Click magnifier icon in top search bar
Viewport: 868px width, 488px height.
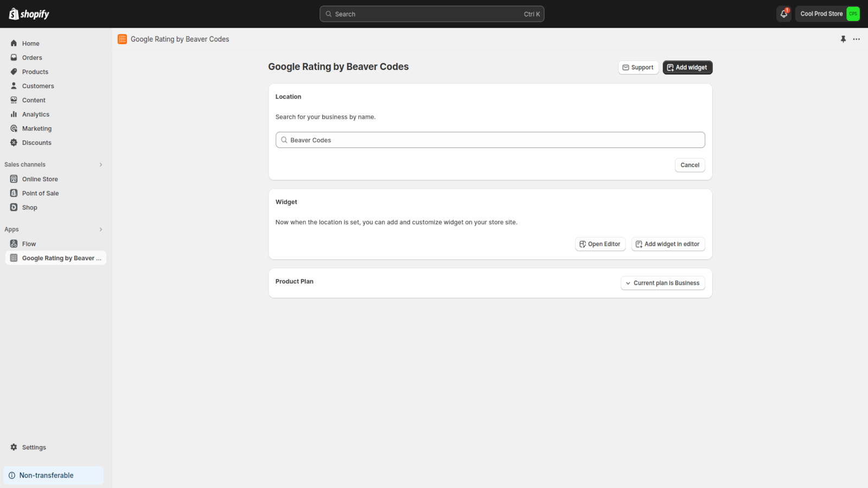(x=328, y=14)
